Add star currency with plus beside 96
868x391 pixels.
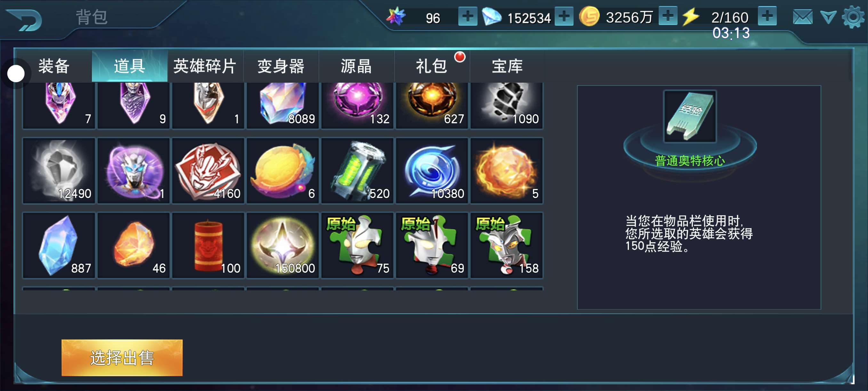click(468, 16)
